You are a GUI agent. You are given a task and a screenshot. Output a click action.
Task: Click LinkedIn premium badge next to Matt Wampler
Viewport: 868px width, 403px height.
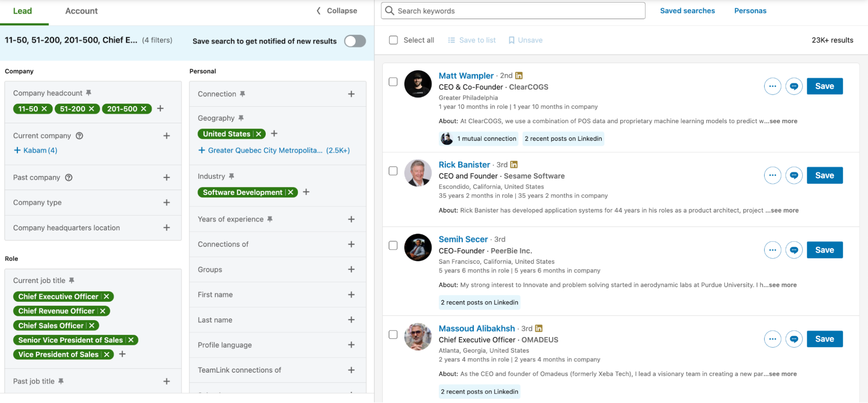[519, 75]
